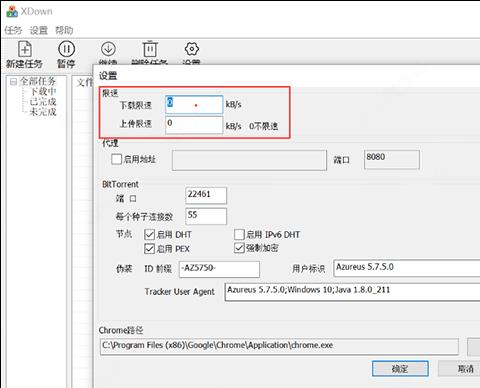Click the Continue download arrow toolbar icon
Screen dimensions: 480x388
click(108, 49)
